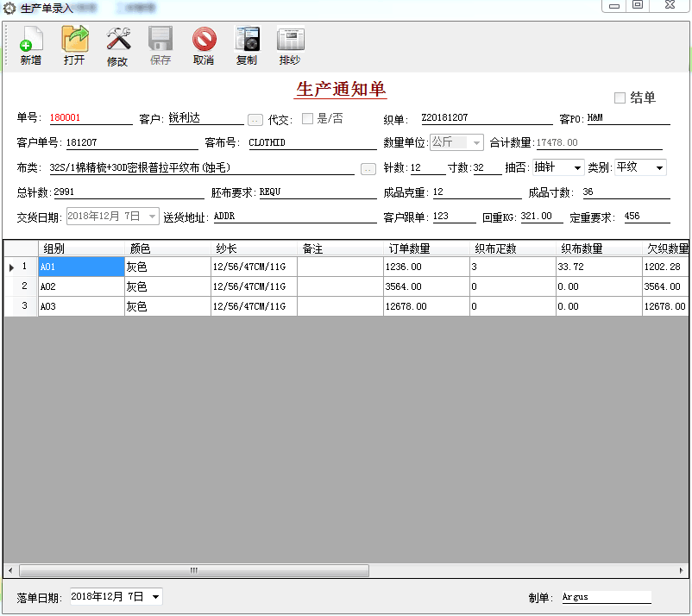692x616 pixels.
Task: Click the 纱长 column header
Action: coord(254,248)
